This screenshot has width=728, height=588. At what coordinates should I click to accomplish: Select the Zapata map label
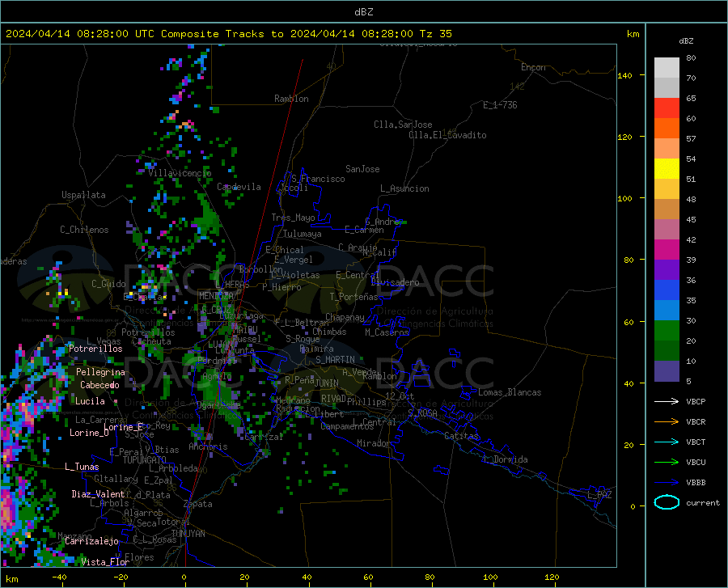[198, 504]
